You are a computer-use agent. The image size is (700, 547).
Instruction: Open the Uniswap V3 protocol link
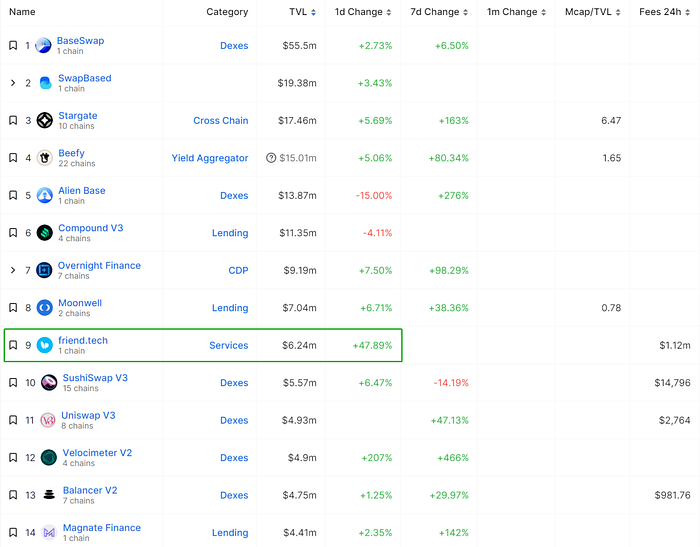89,415
